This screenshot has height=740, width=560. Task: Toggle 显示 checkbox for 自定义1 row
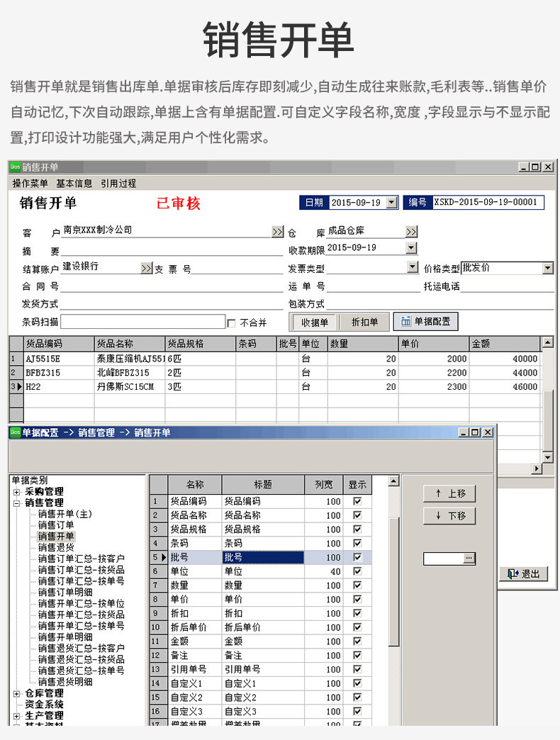pos(357,683)
